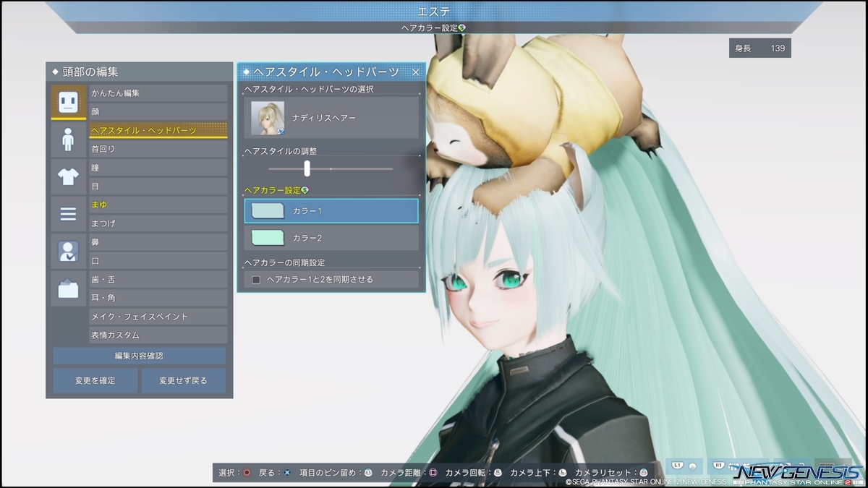Click the 項目のピン留め button icon
868x488 pixels.
(368, 472)
